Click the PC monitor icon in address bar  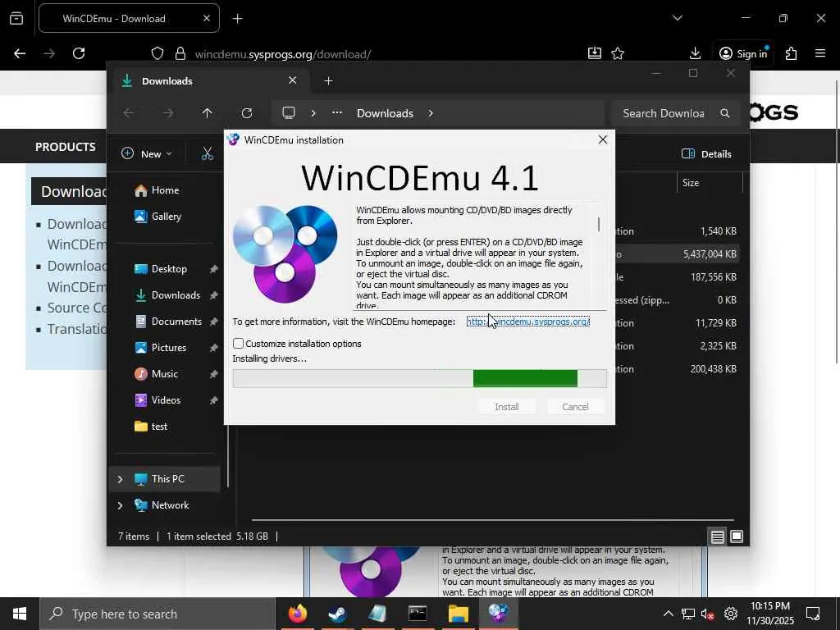coord(289,113)
